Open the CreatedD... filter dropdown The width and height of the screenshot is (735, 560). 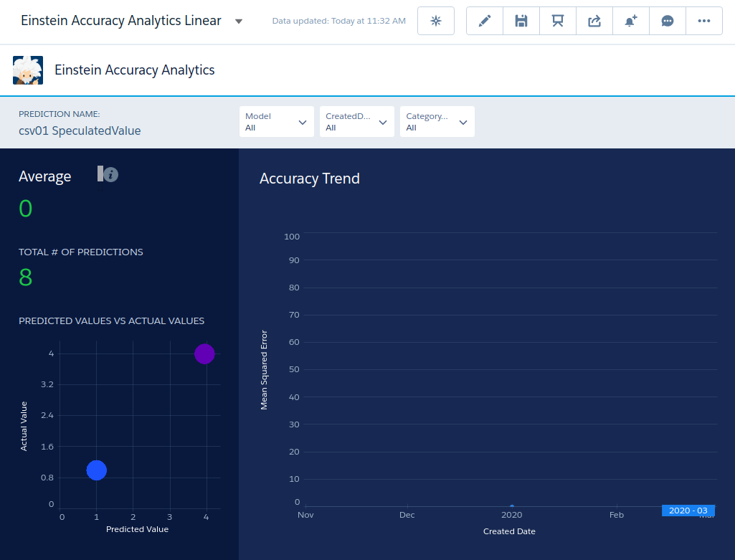356,122
